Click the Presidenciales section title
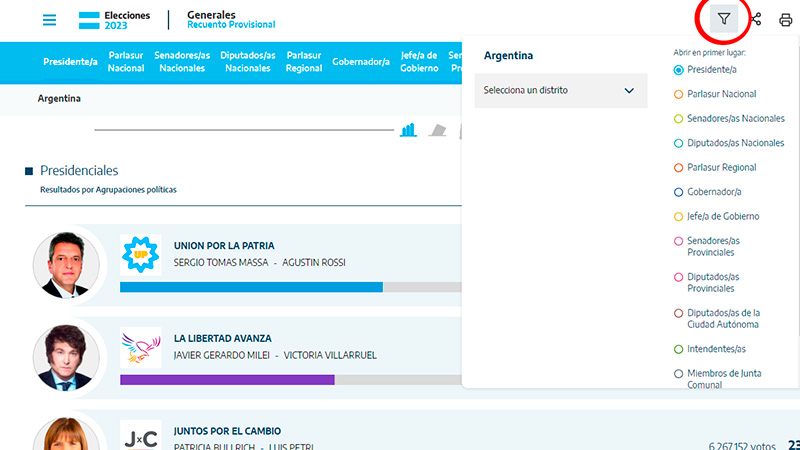 [x=79, y=170]
